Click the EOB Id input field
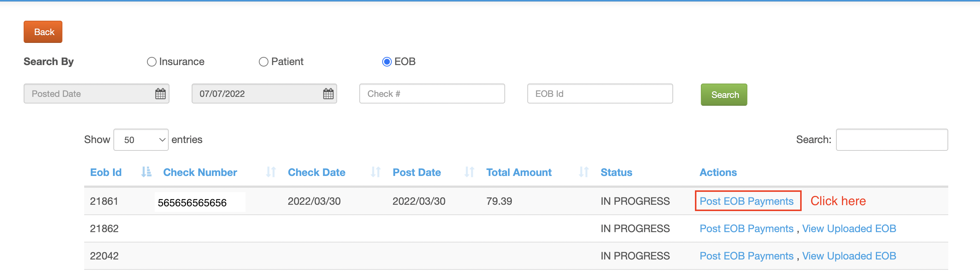 (x=600, y=94)
